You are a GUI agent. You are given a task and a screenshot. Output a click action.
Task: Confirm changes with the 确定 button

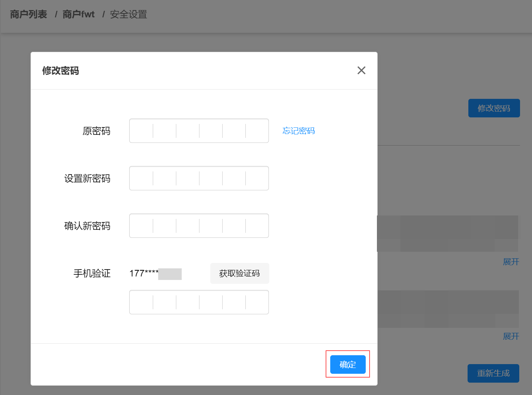click(x=347, y=364)
